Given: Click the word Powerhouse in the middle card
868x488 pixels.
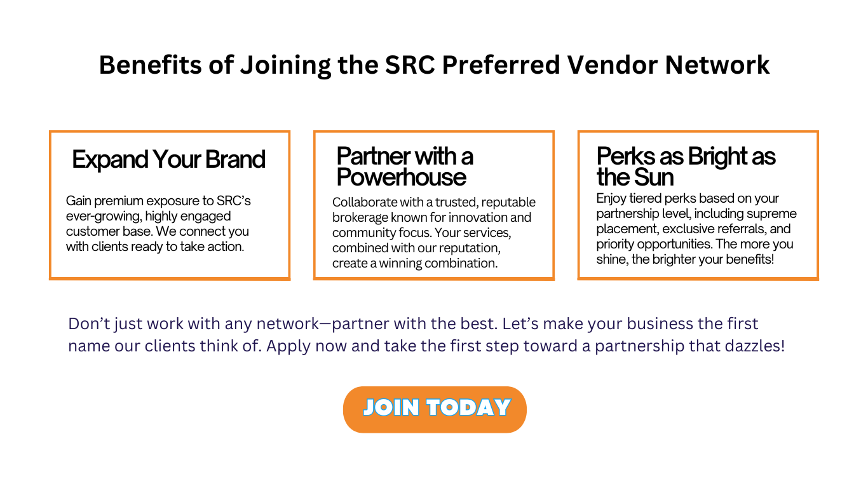Looking at the screenshot, I should (x=402, y=177).
